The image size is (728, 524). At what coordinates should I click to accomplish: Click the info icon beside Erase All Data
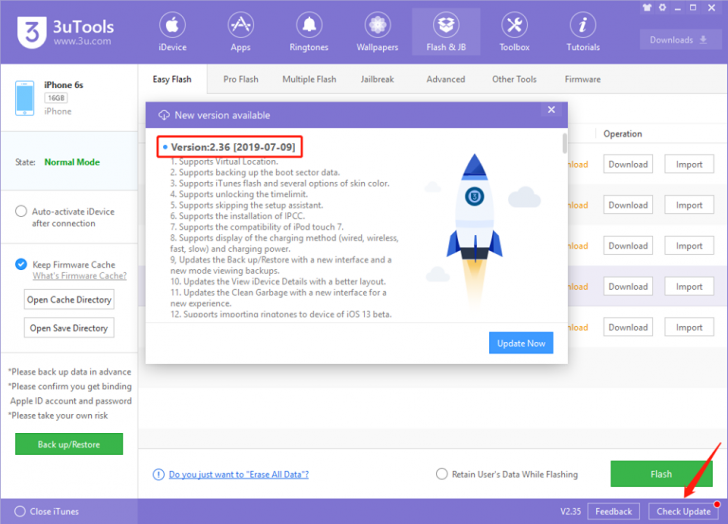pos(158,474)
